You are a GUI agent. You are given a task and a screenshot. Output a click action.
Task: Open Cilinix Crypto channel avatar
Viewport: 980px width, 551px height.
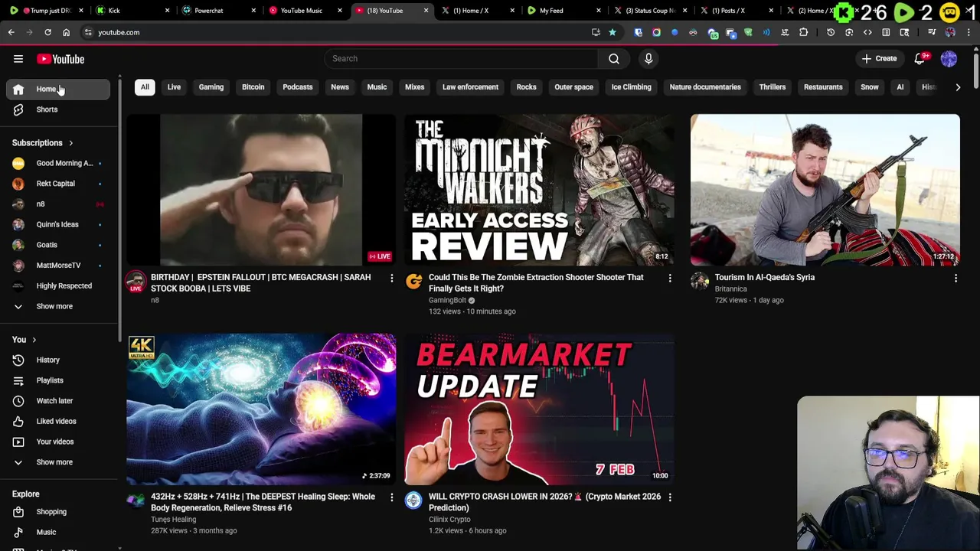tap(413, 500)
